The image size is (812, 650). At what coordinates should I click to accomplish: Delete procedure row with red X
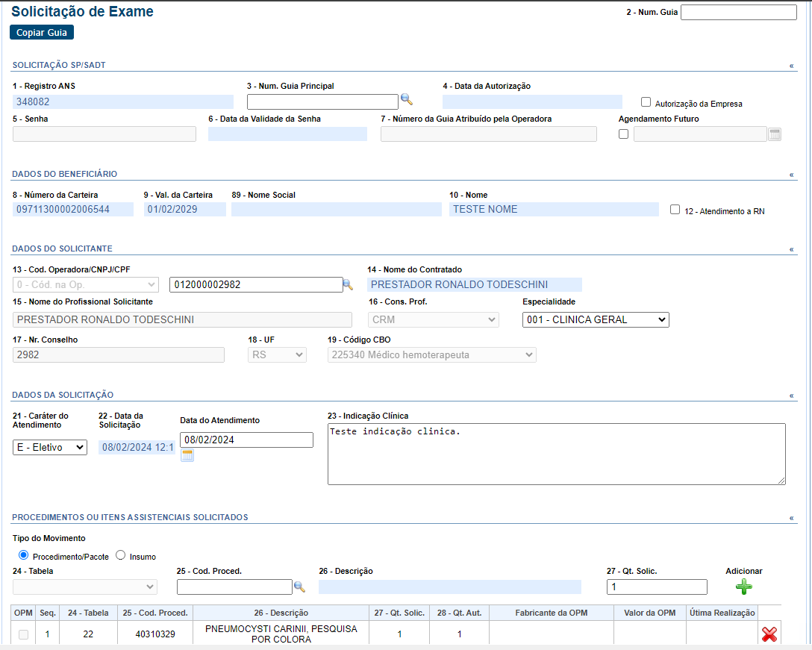point(769,634)
